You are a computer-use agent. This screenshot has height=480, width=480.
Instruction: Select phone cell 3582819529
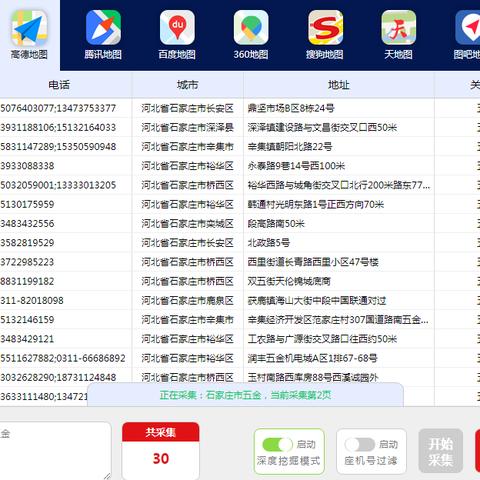pos(27,243)
